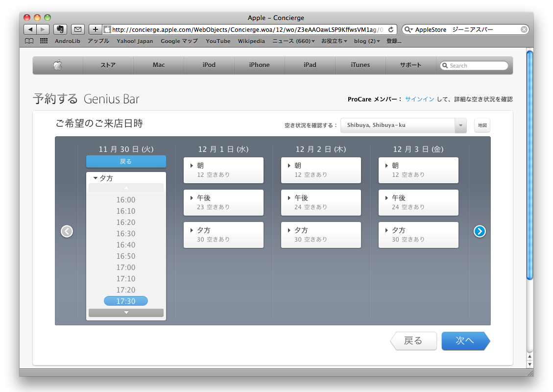
Task: Click the サインイン link
Action: click(x=420, y=99)
